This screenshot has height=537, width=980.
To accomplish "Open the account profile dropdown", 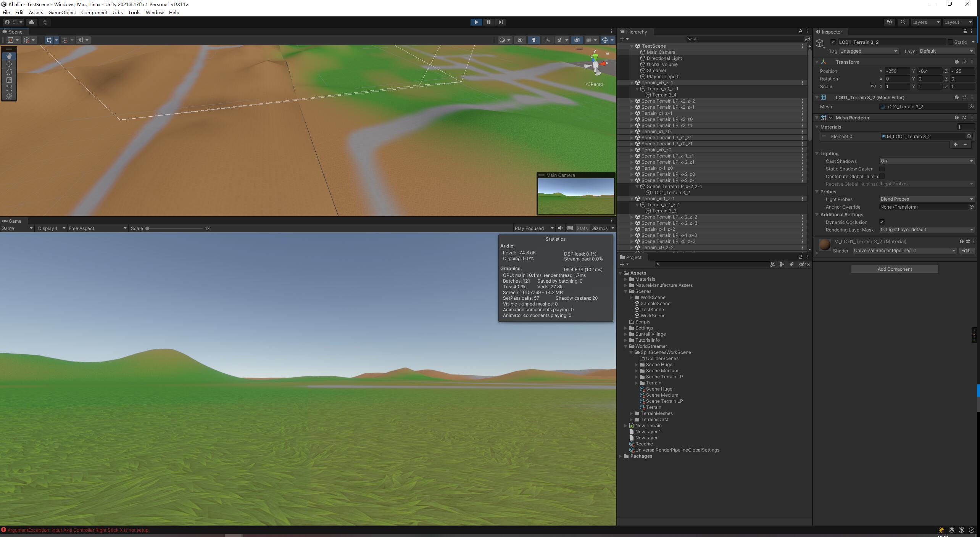I will (x=13, y=22).
